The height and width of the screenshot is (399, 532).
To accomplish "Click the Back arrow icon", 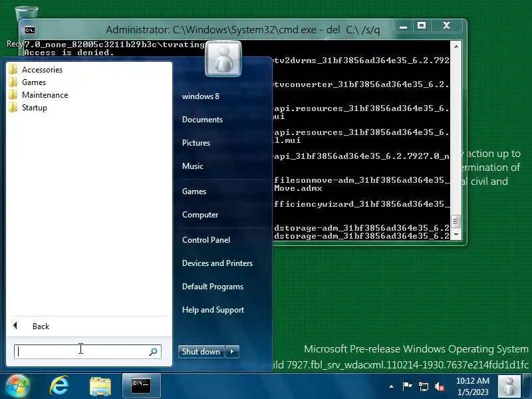I will pyautogui.click(x=15, y=326).
